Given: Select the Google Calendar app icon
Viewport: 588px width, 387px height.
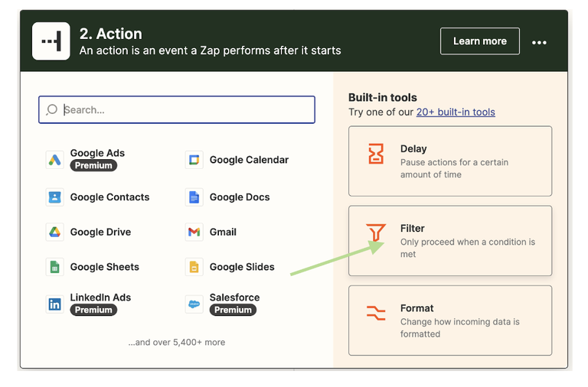Looking at the screenshot, I should click(194, 160).
